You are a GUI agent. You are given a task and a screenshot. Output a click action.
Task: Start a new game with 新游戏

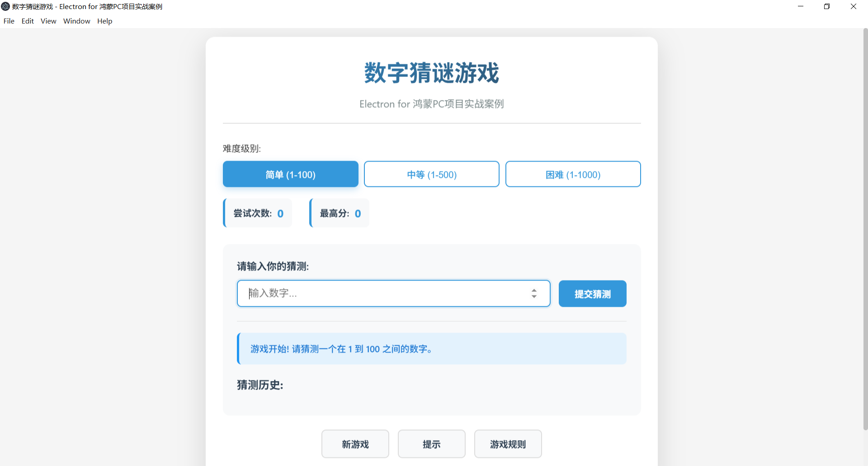click(x=355, y=444)
